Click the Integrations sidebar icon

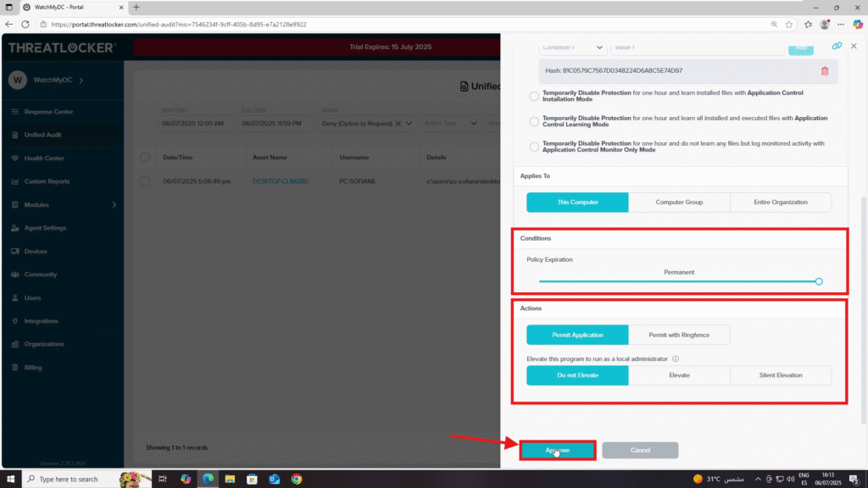tap(15, 321)
